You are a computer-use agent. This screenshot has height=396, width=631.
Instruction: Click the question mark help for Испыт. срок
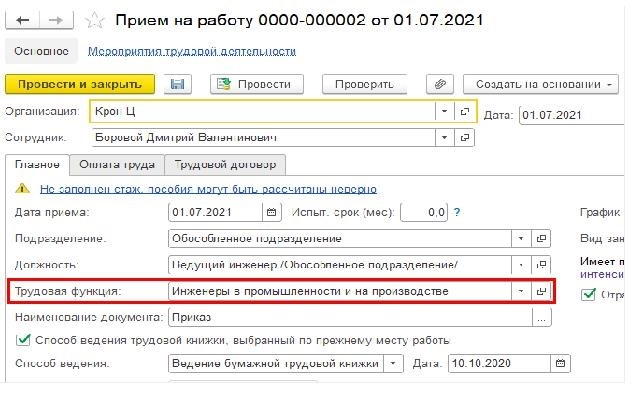(x=457, y=212)
